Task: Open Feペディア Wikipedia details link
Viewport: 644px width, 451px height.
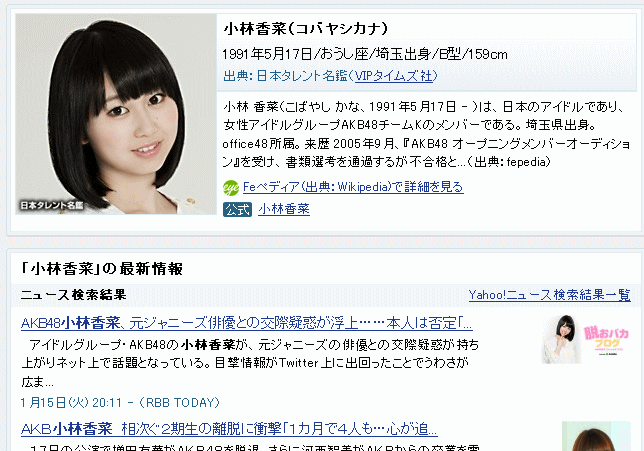Action: coord(353,187)
